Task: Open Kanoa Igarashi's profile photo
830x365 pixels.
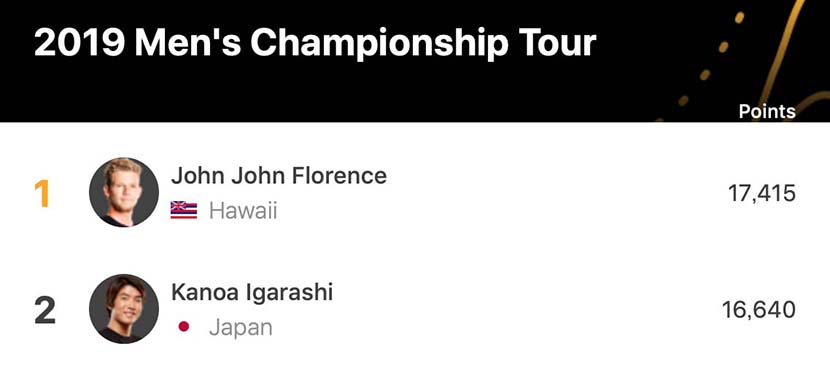Action: tap(124, 309)
